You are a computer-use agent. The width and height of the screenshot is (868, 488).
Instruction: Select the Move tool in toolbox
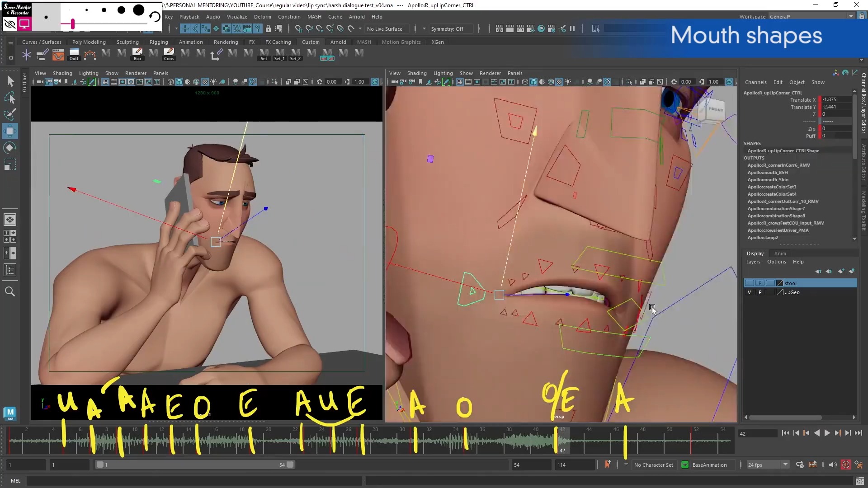pos(10,131)
